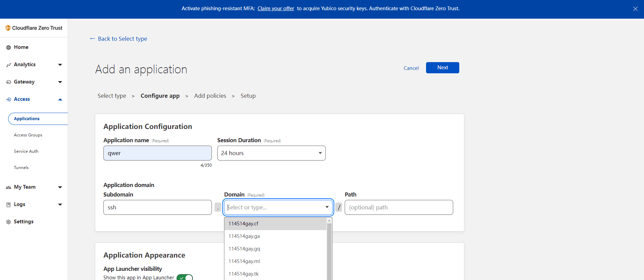Click the optional Path input field

pos(399,207)
